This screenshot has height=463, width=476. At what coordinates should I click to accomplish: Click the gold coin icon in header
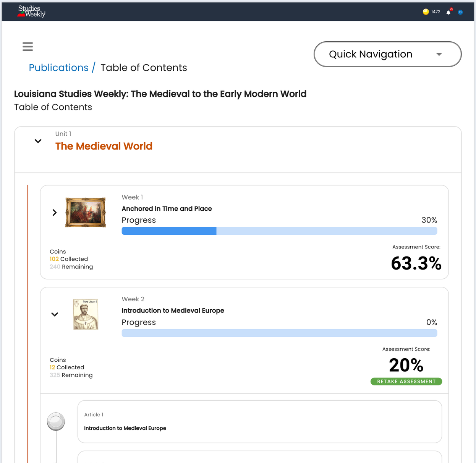(x=426, y=12)
